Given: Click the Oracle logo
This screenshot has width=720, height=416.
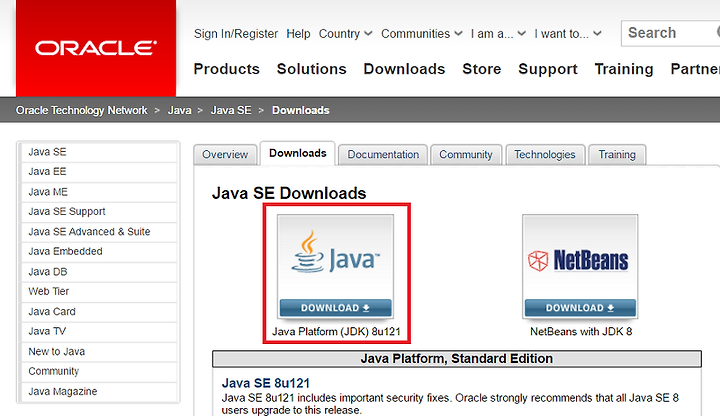Looking at the screenshot, I should tap(96, 48).
